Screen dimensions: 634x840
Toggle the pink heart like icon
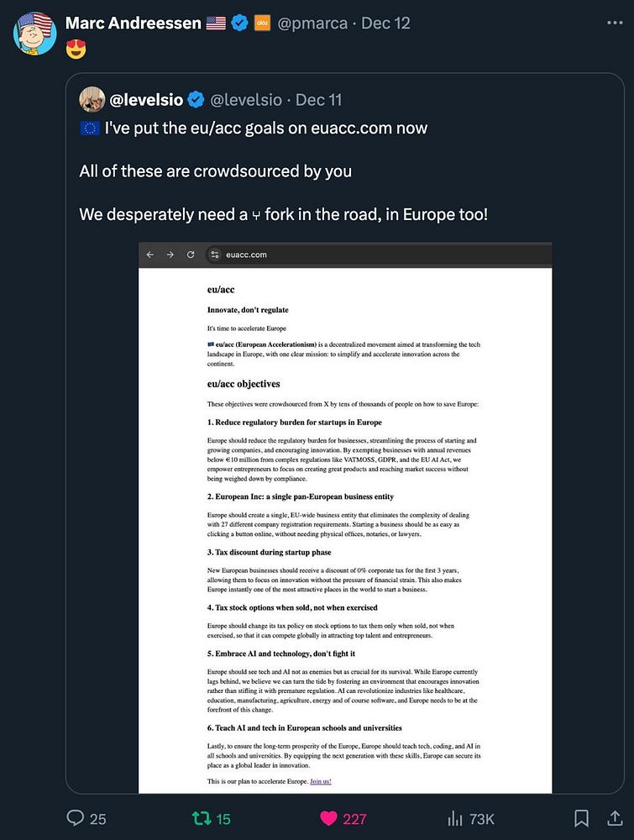(329, 817)
